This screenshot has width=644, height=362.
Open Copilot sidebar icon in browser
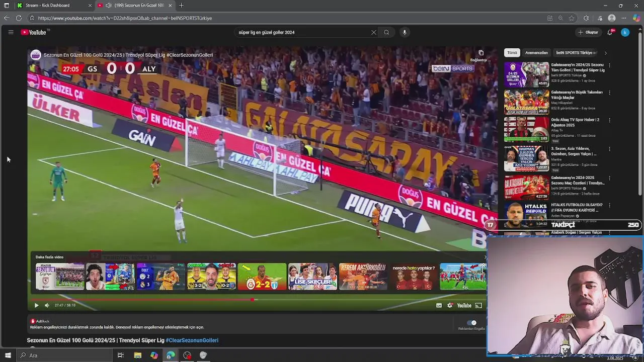[636, 18]
